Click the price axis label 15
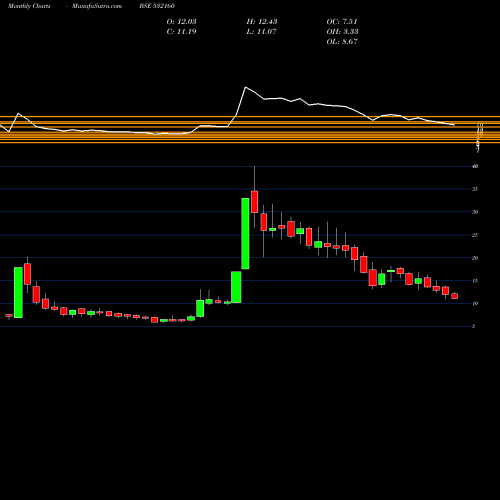 point(475,281)
